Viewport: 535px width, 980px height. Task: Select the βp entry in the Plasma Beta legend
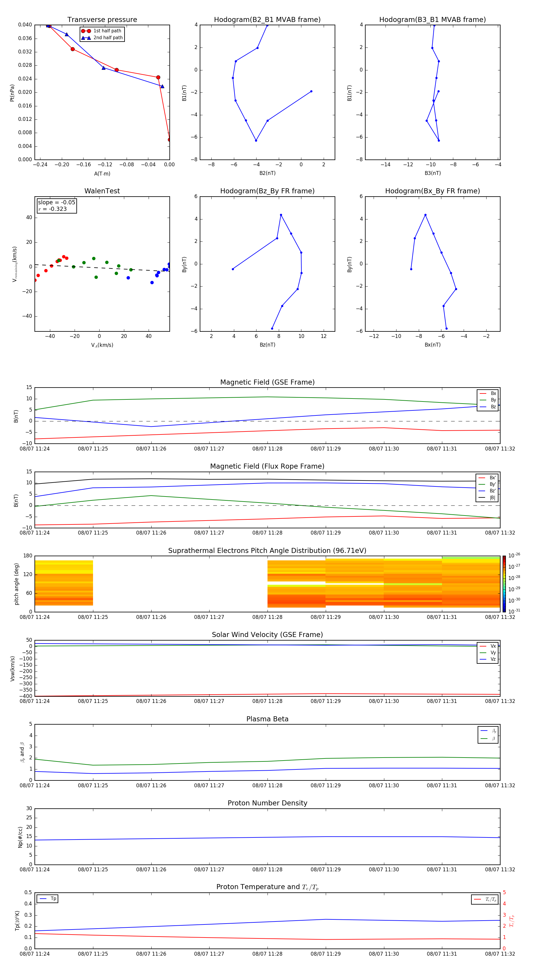click(x=488, y=731)
